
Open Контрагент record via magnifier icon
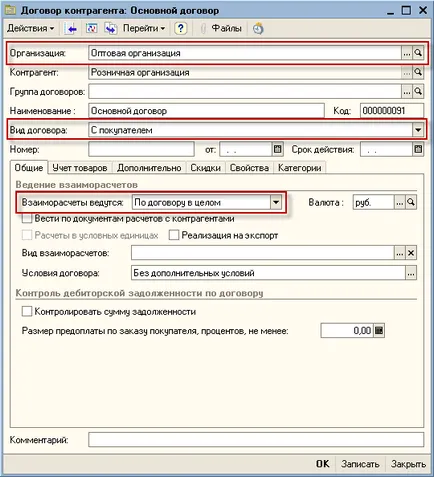point(418,72)
